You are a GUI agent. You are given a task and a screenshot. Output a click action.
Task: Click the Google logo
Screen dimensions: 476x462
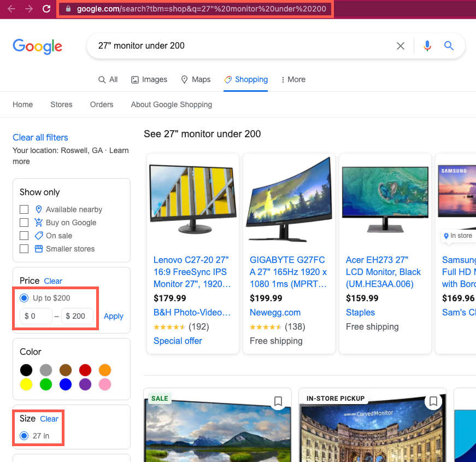[x=37, y=46]
